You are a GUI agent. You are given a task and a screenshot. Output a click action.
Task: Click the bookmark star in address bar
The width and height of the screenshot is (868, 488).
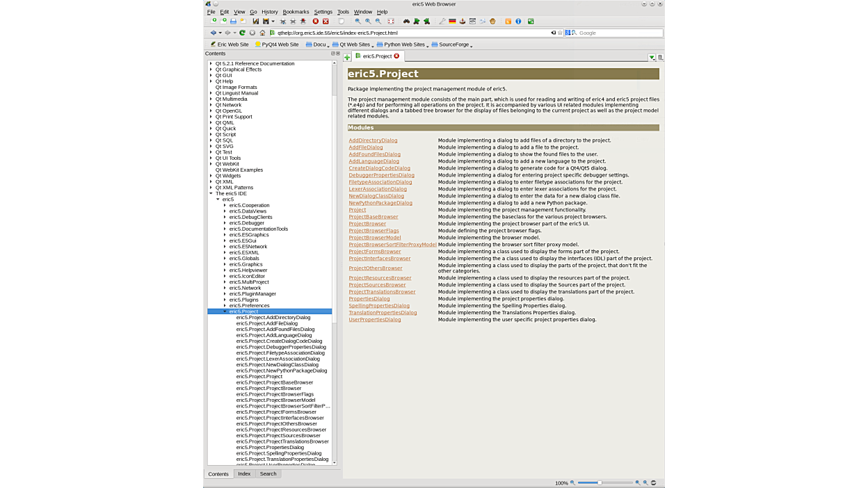click(x=560, y=33)
